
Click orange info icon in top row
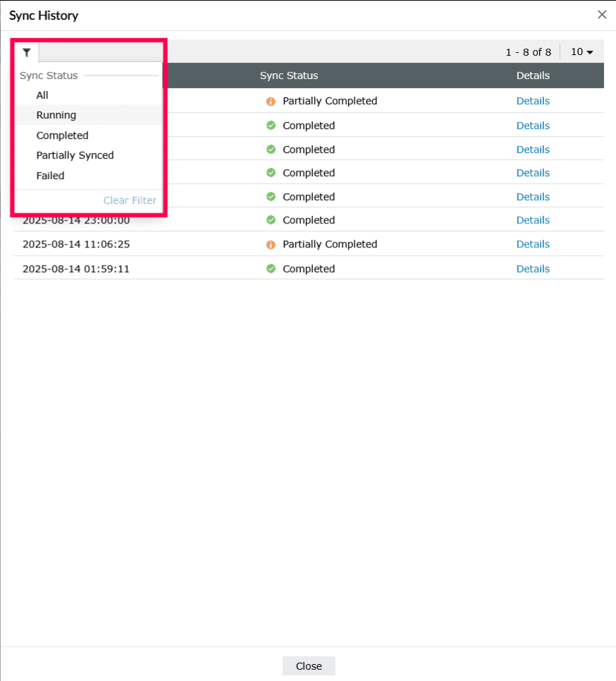pyautogui.click(x=271, y=102)
